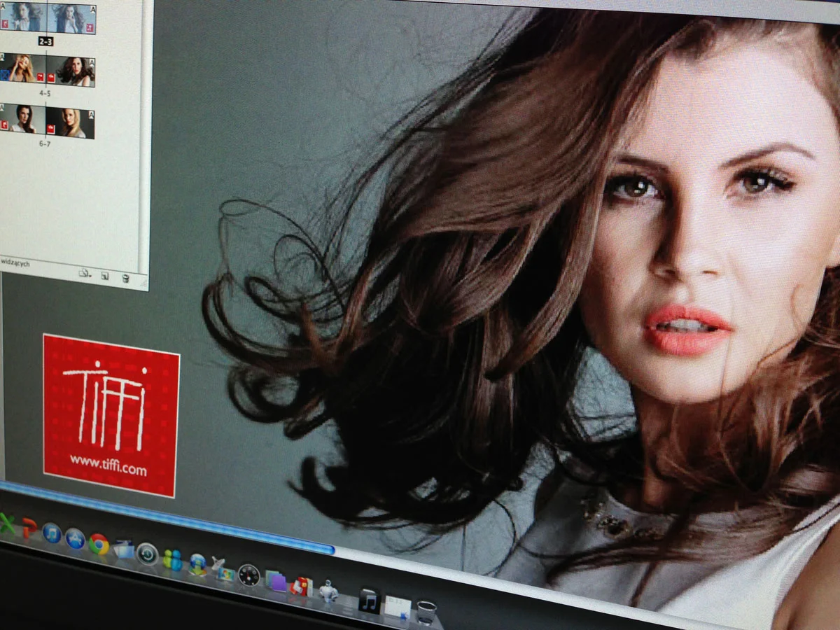Viewport: 840px width, 630px height.
Task: Launch Google Chrome from the Dock
Action: (x=99, y=544)
